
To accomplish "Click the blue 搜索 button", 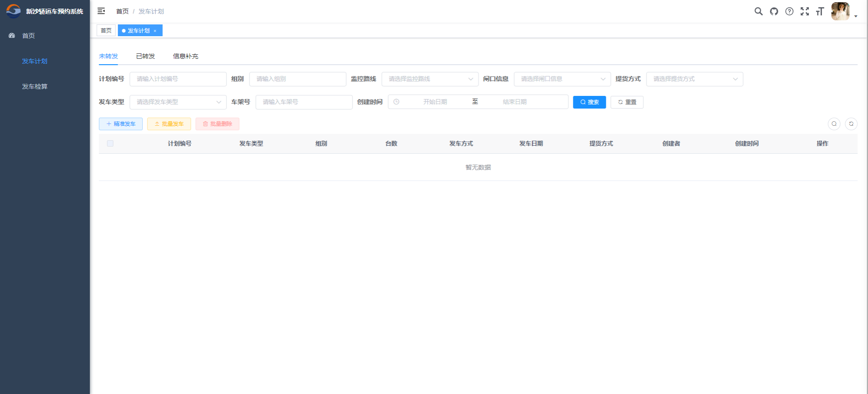I will pos(589,102).
